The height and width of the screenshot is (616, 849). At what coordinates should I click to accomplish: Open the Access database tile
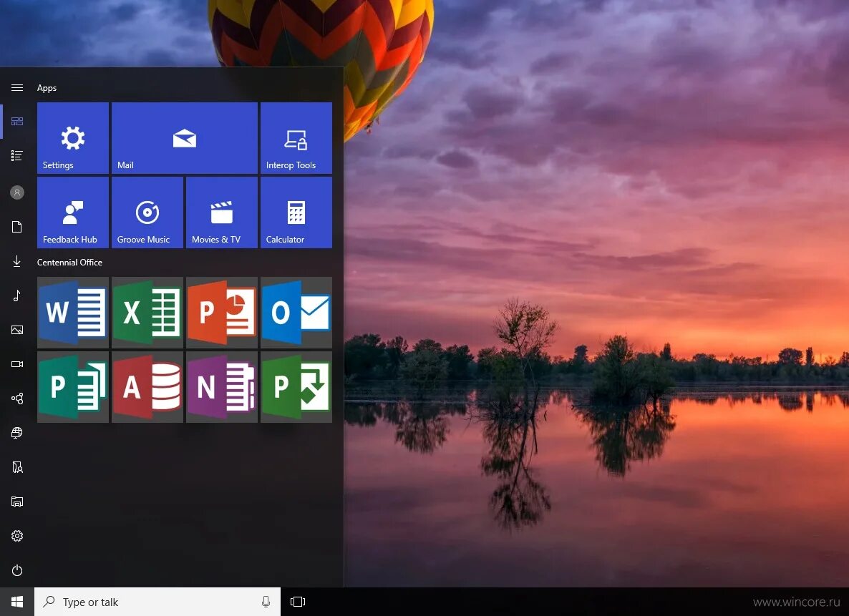pos(147,387)
